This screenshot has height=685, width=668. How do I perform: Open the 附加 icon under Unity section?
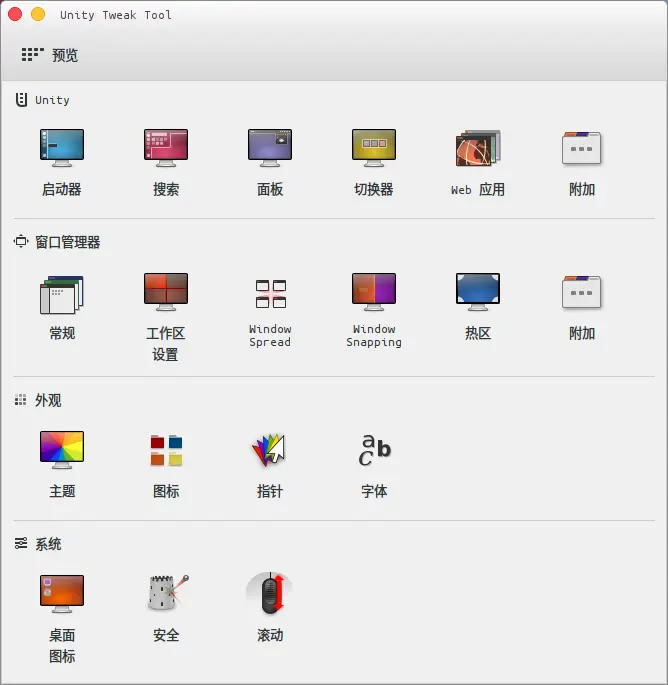pyautogui.click(x=581, y=149)
